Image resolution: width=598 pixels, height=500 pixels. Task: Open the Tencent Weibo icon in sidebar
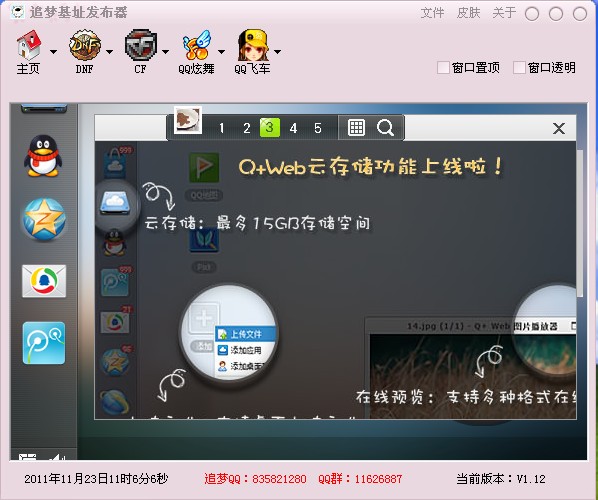(44, 343)
